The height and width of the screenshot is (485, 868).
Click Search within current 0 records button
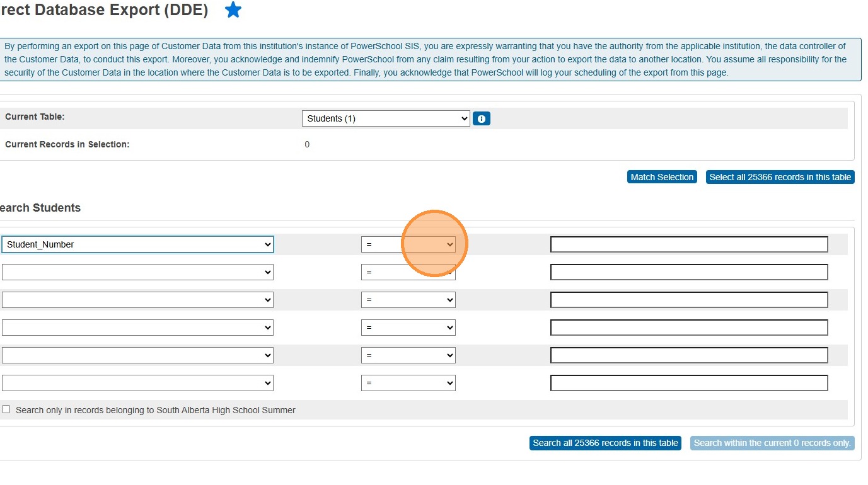coord(772,443)
